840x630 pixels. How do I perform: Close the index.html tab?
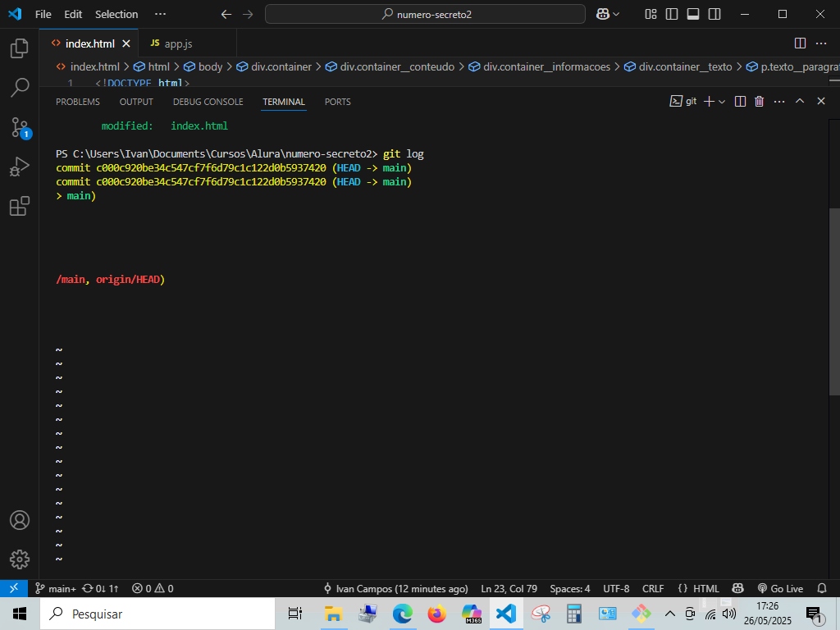[x=126, y=43]
